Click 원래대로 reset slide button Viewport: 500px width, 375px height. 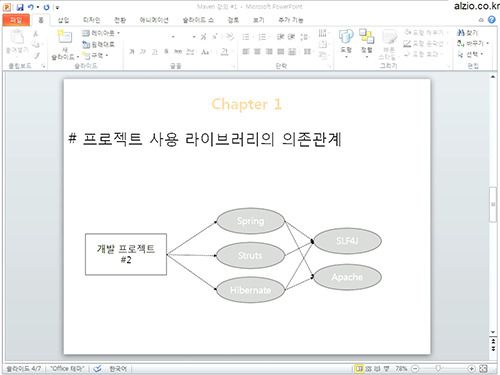point(99,44)
